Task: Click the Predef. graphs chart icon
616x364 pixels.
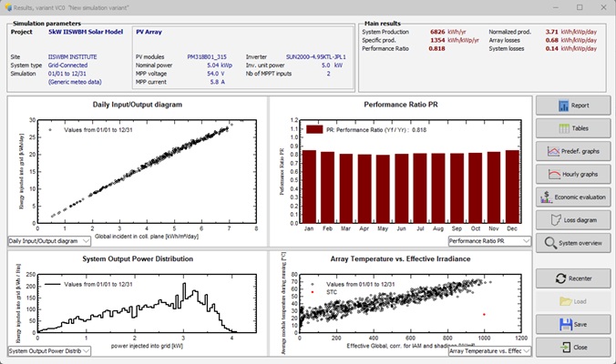Action: 553,151
